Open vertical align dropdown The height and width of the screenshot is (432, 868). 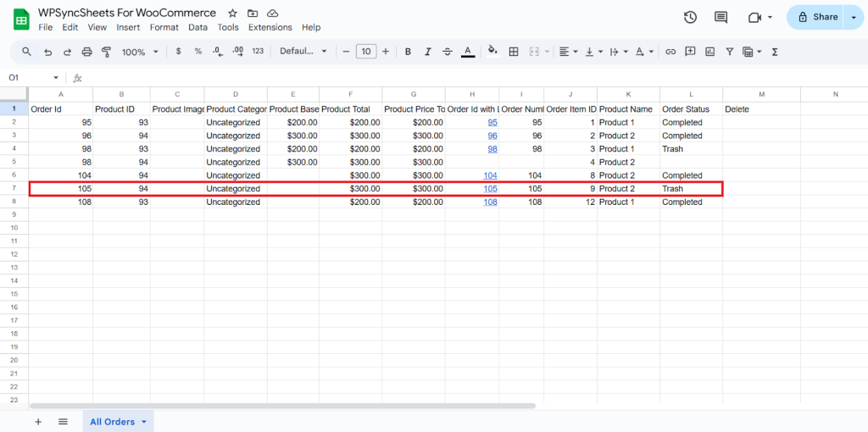(593, 52)
